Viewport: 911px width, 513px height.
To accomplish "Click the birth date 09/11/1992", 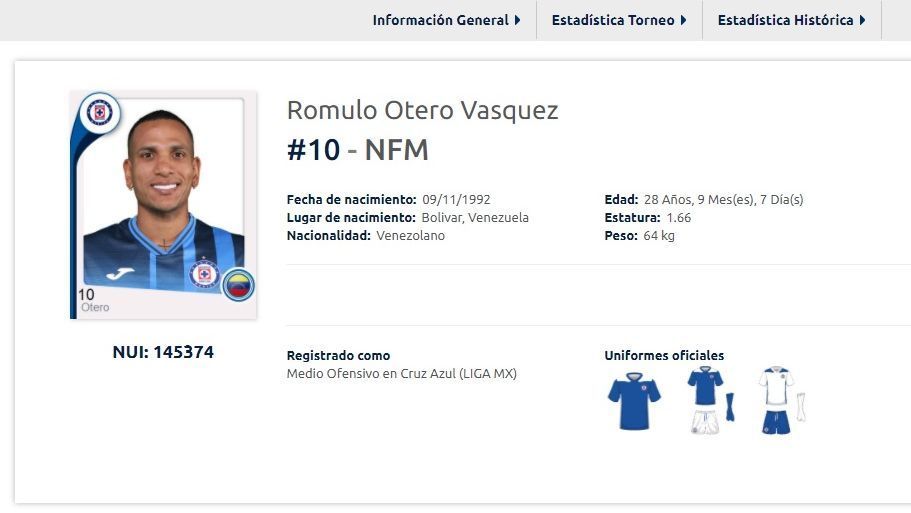I will pos(456,199).
